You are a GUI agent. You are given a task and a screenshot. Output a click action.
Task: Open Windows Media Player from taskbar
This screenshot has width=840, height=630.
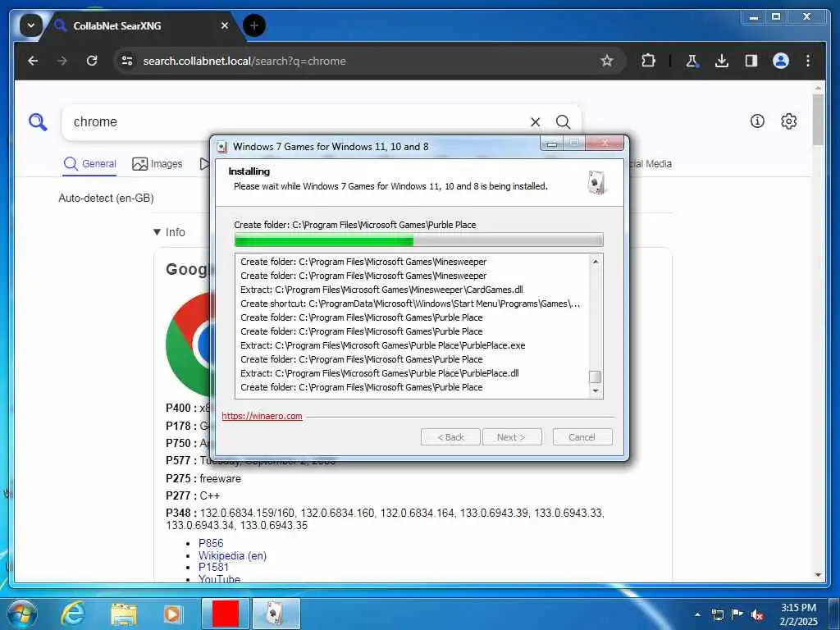[x=172, y=614]
